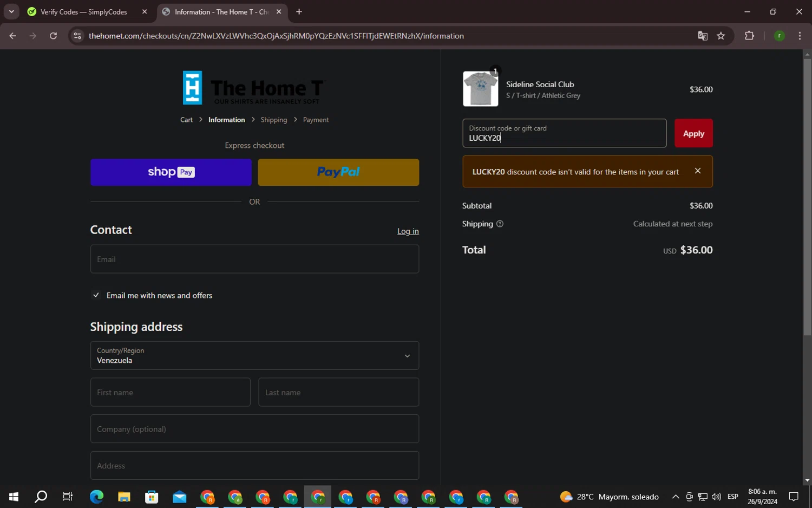Open the network icon in system tray
Viewport: 812px width, 508px height.
coord(703,497)
